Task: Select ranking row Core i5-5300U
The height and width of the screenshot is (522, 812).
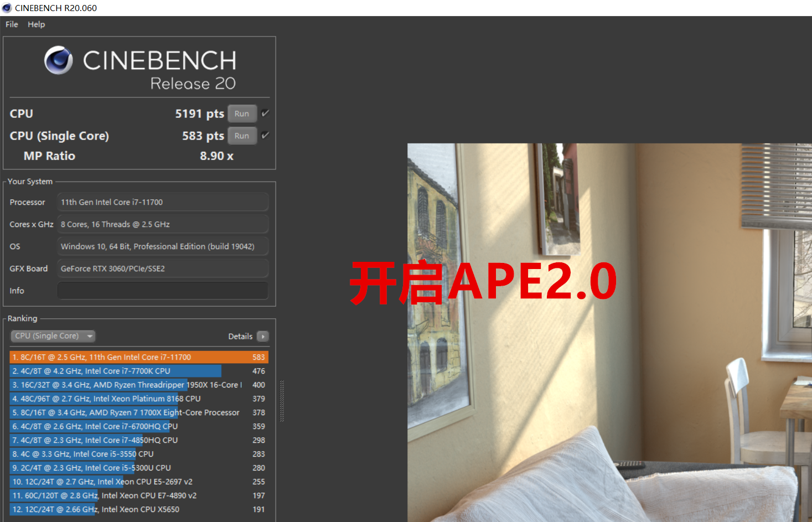Action: (x=139, y=468)
